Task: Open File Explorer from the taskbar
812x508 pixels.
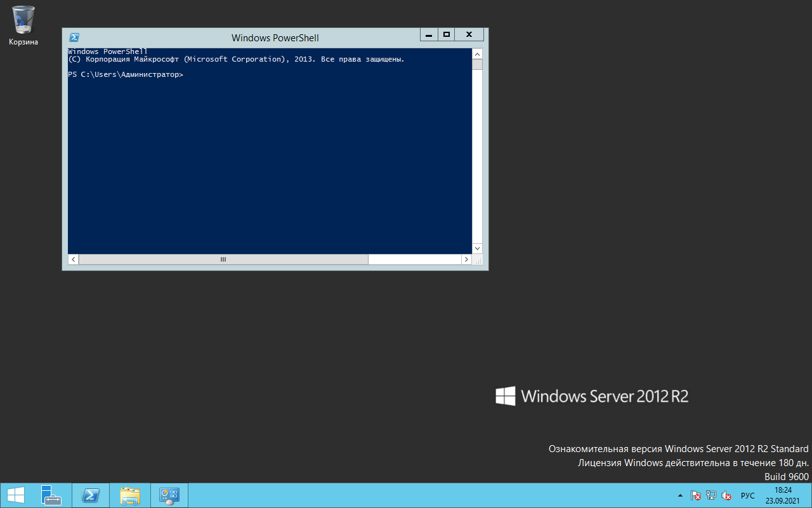Action: [x=129, y=495]
